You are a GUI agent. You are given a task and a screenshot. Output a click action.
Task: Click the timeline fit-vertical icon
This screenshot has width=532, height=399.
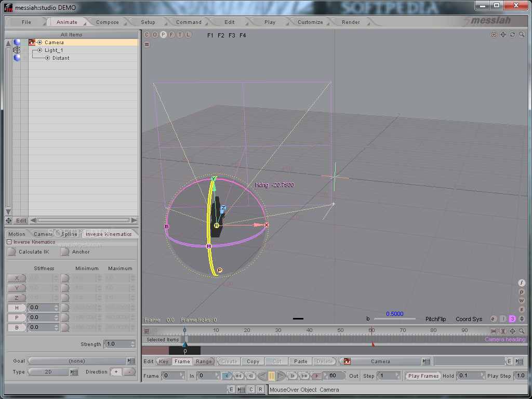503,331
